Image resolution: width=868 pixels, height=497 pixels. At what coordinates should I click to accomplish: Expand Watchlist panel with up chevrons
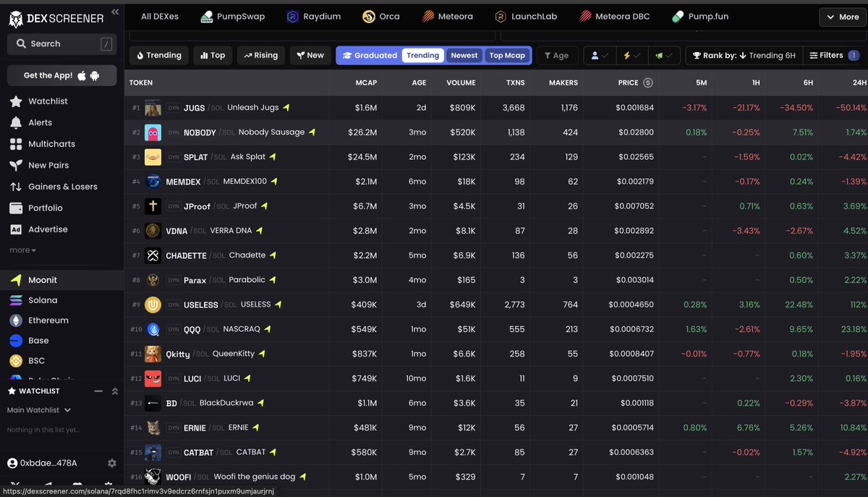(114, 391)
